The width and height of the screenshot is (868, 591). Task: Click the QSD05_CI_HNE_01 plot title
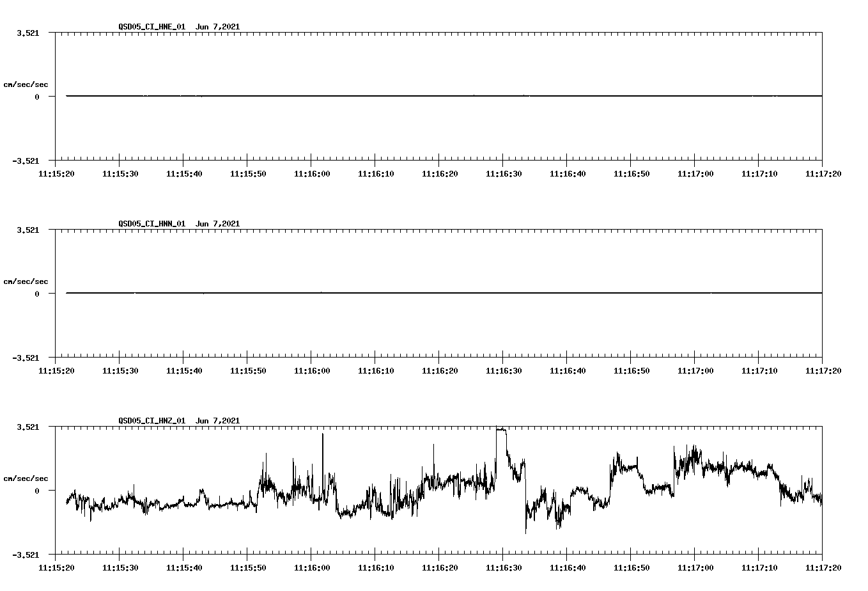coord(179,27)
